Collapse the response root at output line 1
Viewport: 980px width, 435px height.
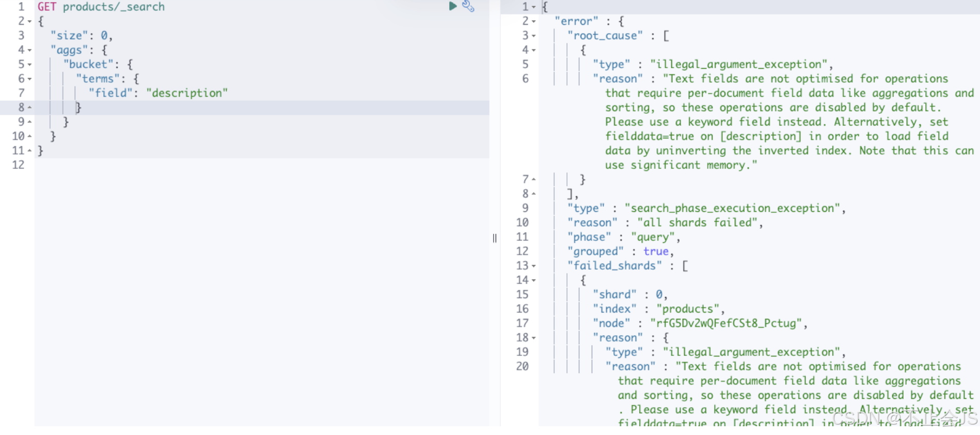tap(534, 7)
